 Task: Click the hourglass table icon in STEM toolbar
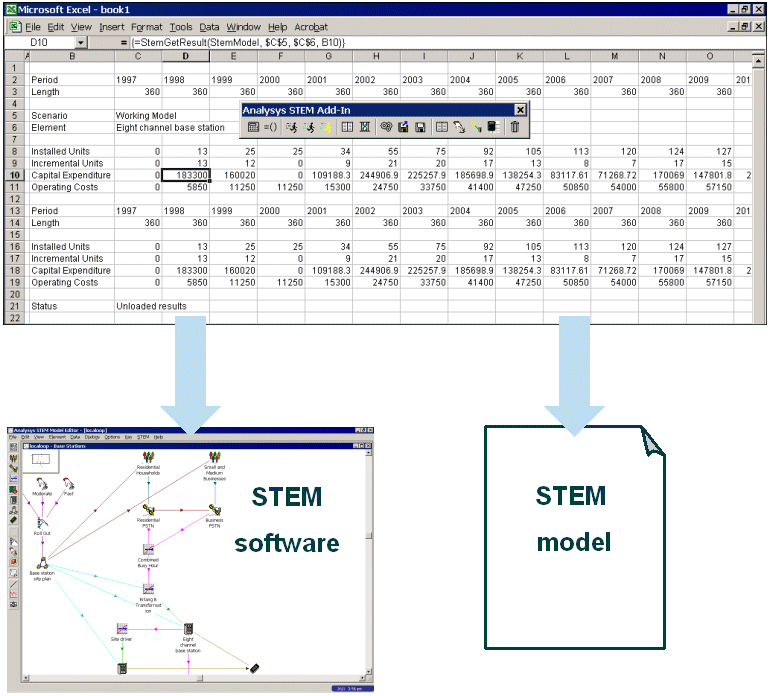pyautogui.click(x=365, y=127)
